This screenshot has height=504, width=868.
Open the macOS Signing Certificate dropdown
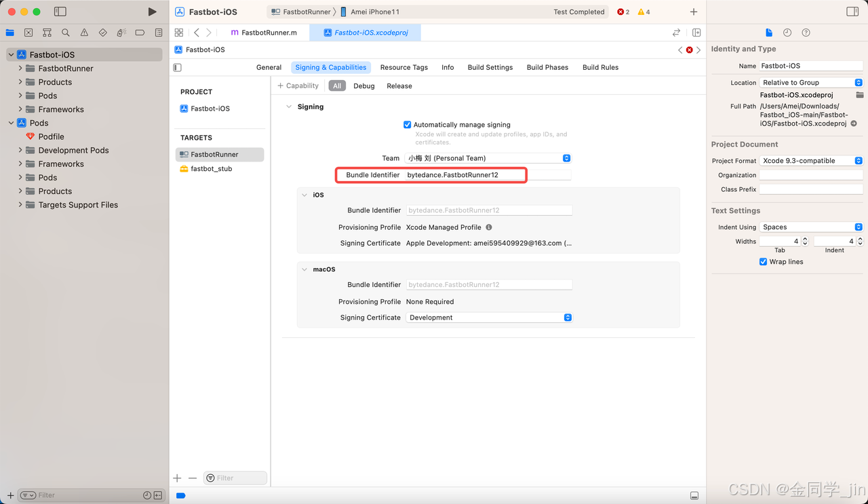[489, 317]
